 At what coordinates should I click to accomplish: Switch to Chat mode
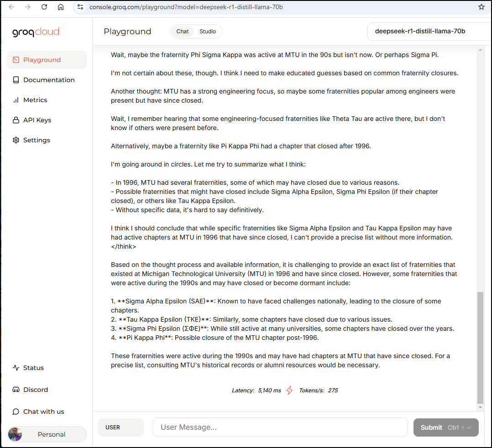183,31
